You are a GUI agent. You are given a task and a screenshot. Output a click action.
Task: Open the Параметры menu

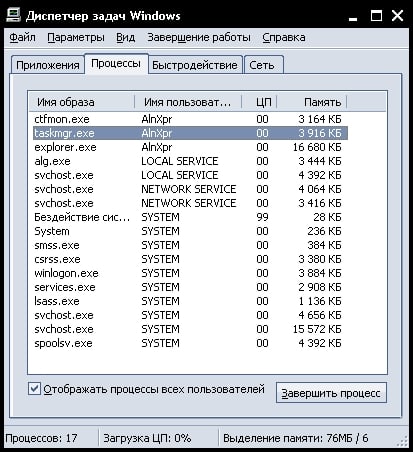tap(76, 37)
